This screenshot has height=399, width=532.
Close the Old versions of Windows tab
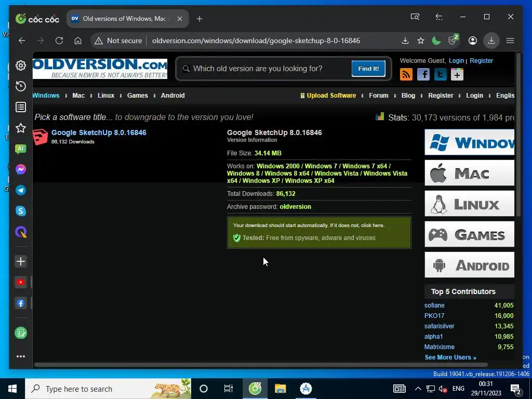click(180, 19)
